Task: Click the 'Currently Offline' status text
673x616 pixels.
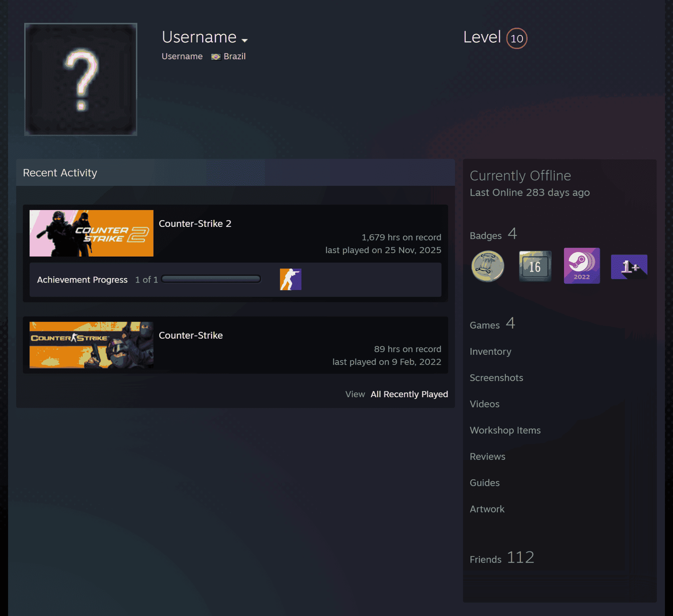Action: pos(520,176)
